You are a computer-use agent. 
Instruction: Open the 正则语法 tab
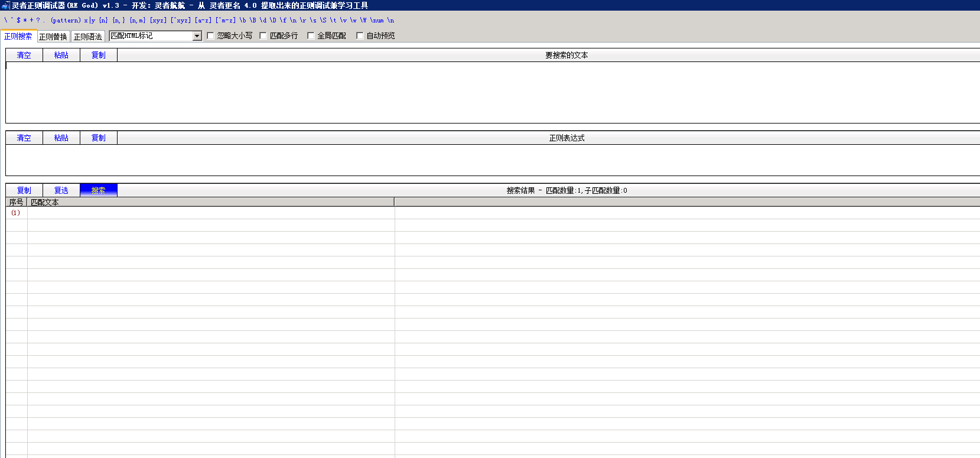(88, 37)
